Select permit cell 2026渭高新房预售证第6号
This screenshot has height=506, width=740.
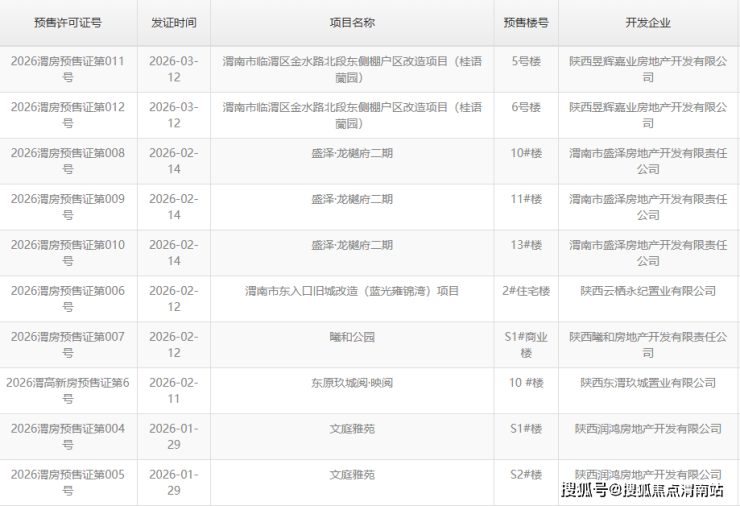point(68,390)
